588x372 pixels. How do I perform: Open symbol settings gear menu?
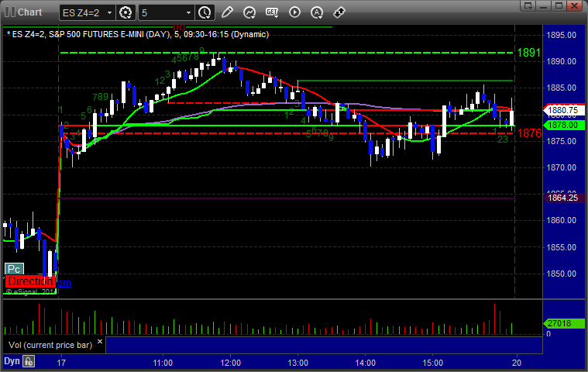tap(126, 12)
